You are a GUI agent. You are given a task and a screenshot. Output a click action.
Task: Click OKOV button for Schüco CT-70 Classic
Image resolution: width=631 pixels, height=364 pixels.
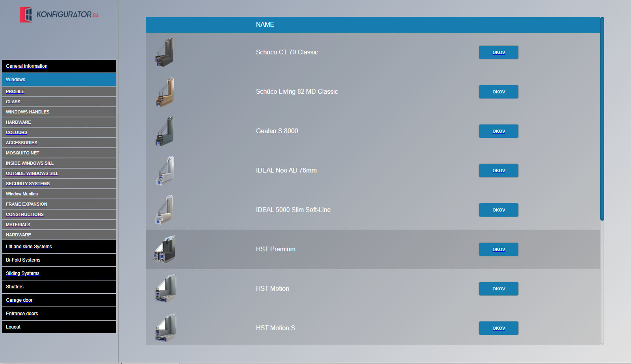pyautogui.click(x=499, y=52)
